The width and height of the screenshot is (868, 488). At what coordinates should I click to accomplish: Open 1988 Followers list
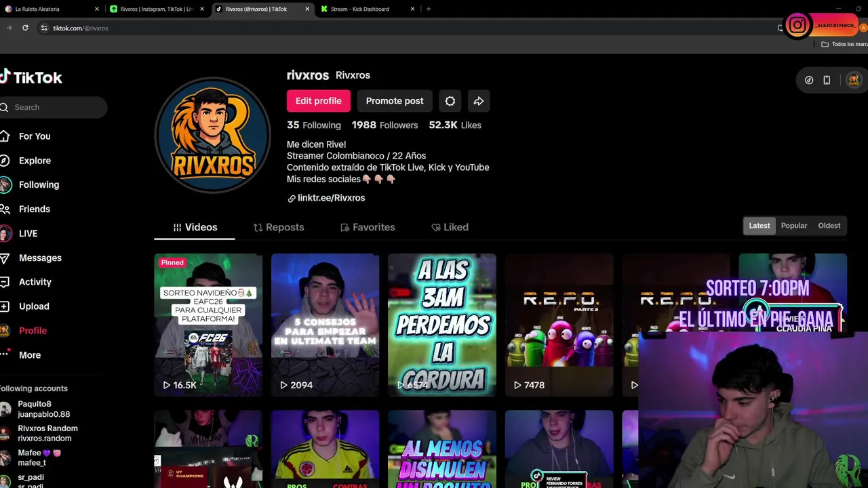coord(384,125)
